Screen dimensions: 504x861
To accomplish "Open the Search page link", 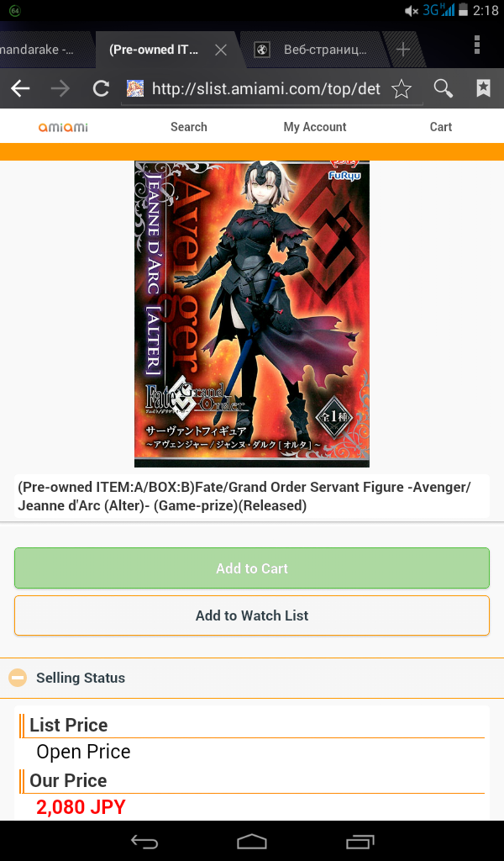I will tap(189, 127).
